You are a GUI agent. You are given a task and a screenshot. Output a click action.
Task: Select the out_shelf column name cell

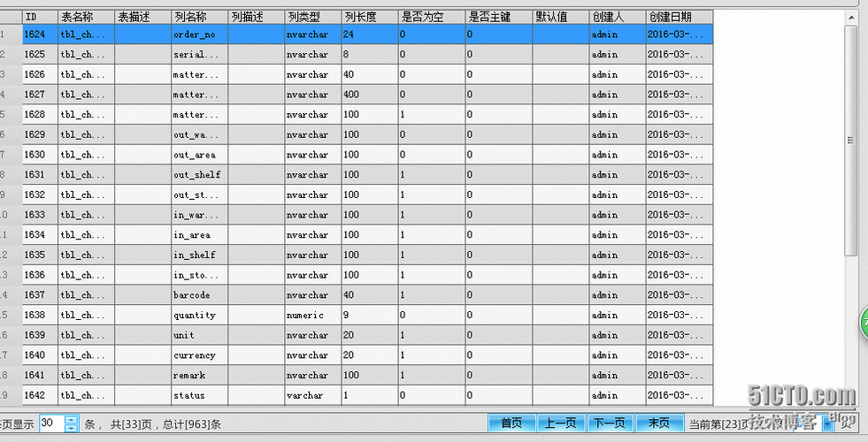199,175
